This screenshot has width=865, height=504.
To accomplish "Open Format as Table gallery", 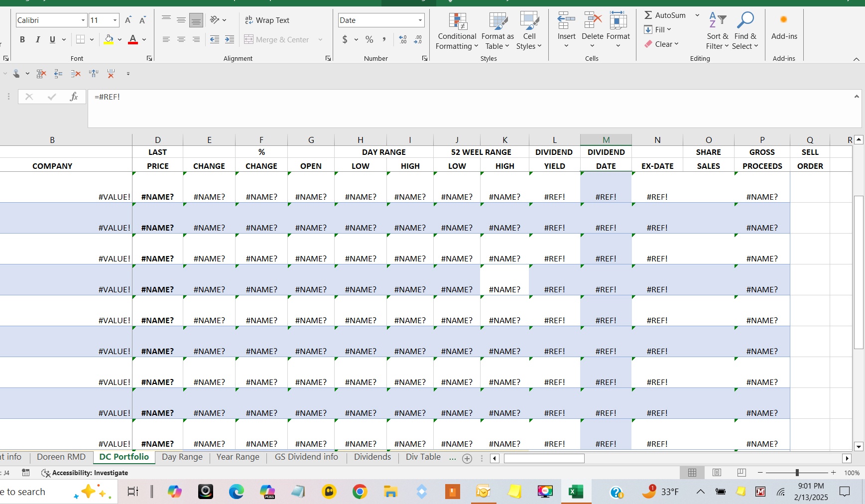I will [x=497, y=31].
